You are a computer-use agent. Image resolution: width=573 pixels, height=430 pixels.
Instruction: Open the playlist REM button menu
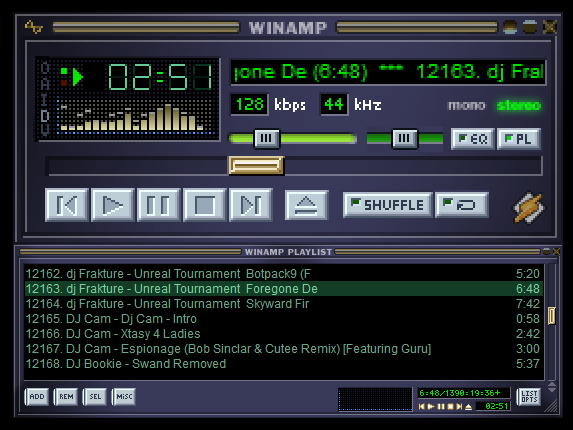(66, 397)
